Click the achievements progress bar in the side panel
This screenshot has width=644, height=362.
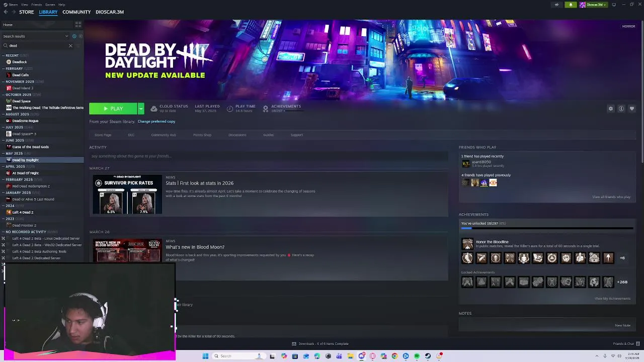click(547, 228)
